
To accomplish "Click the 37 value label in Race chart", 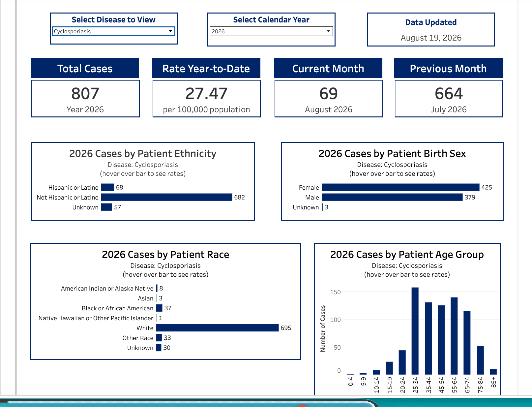I will pos(168,308).
